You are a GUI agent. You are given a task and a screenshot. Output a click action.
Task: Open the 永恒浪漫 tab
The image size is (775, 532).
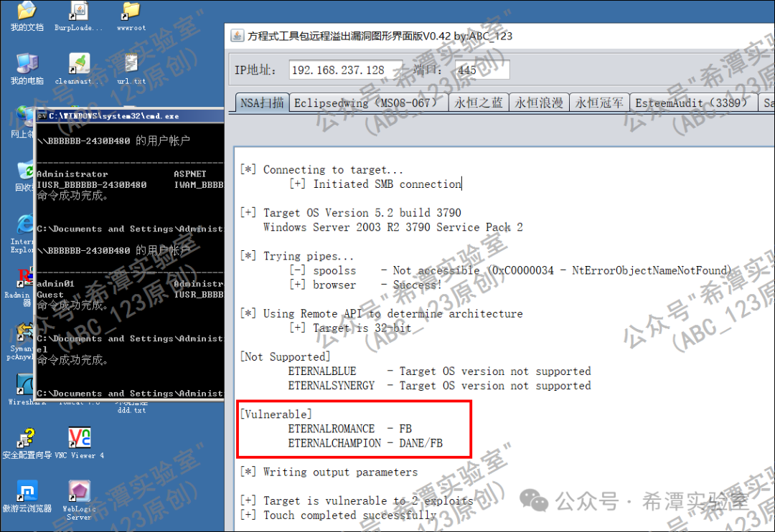[539, 103]
